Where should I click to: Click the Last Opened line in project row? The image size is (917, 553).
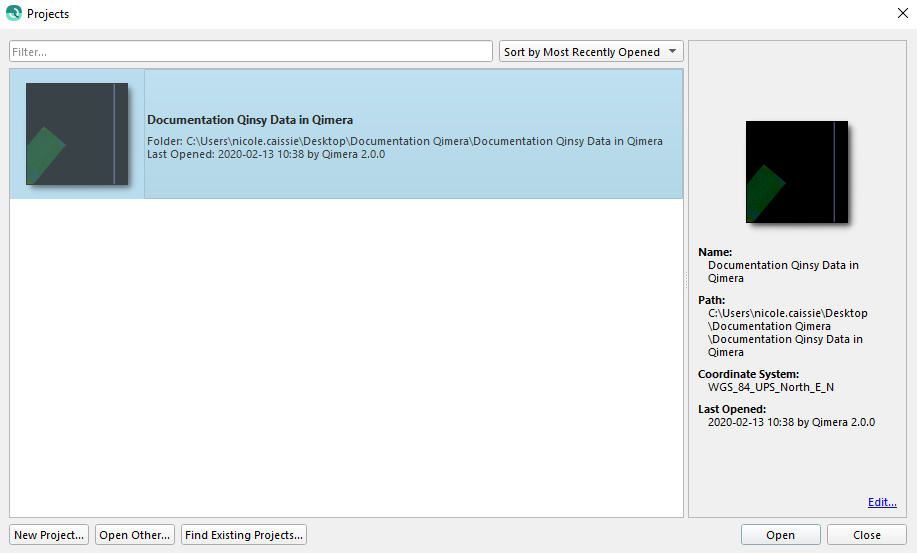266,154
